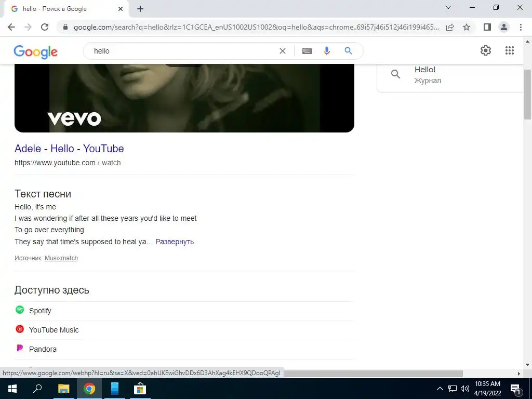This screenshot has width=532, height=399.
Task: Click magnifier icon beside Hello! Журнал
Action: click(395, 74)
